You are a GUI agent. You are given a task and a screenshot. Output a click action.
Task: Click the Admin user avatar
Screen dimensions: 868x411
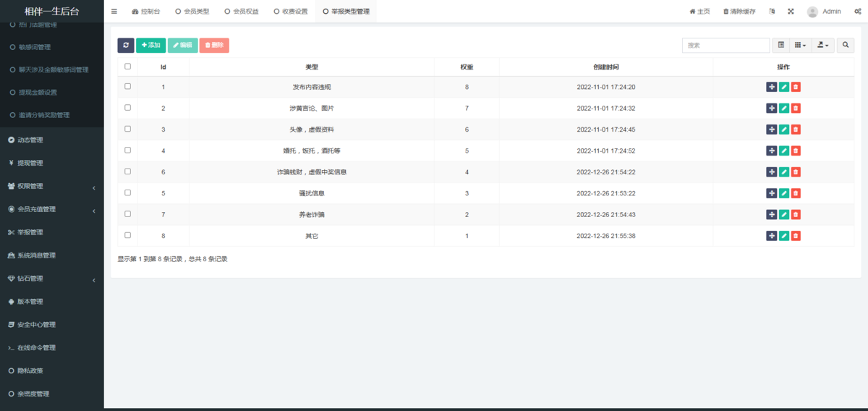[x=812, y=12]
